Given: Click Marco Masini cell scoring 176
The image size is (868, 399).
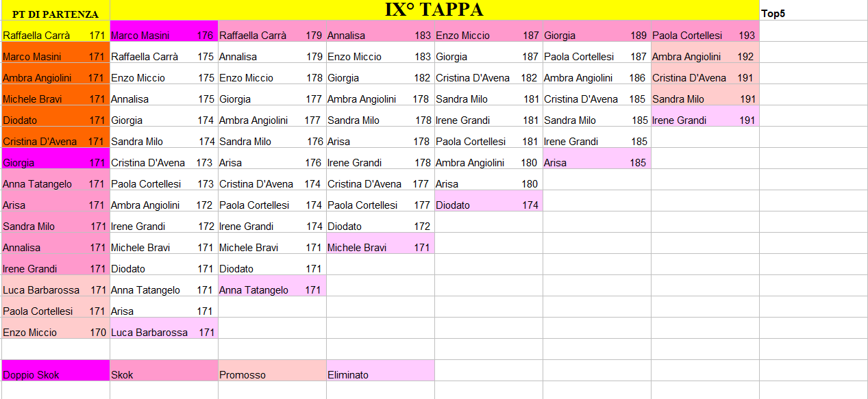Looking at the screenshot, I should [163, 36].
